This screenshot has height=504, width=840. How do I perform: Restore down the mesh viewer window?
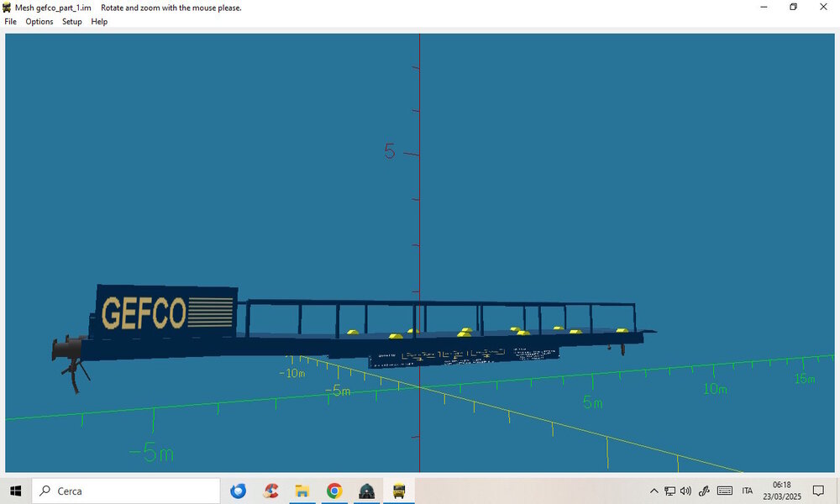click(x=794, y=7)
